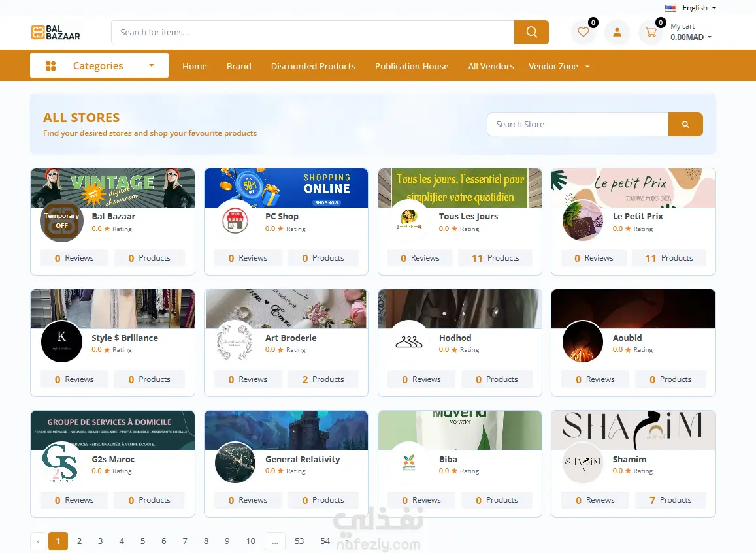Image resolution: width=756 pixels, height=553 pixels.
Task: Click the Biba store name
Action: pyautogui.click(x=448, y=459)
